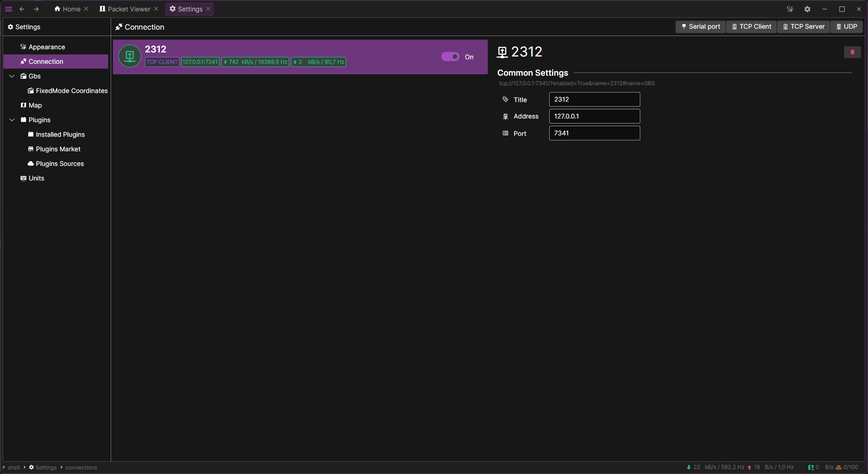Add a UDP connection
This screenshot has height=474, width=868.
click(847, 27)
